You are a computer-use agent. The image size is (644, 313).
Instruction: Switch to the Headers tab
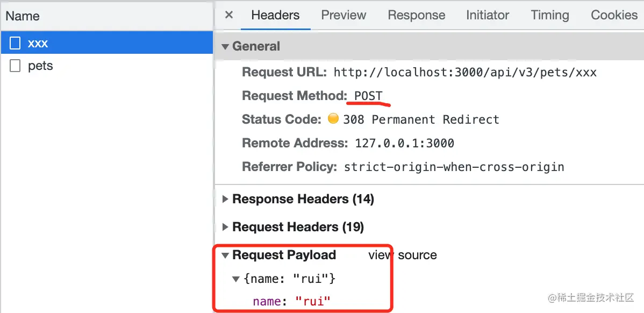tap(275, 15)
